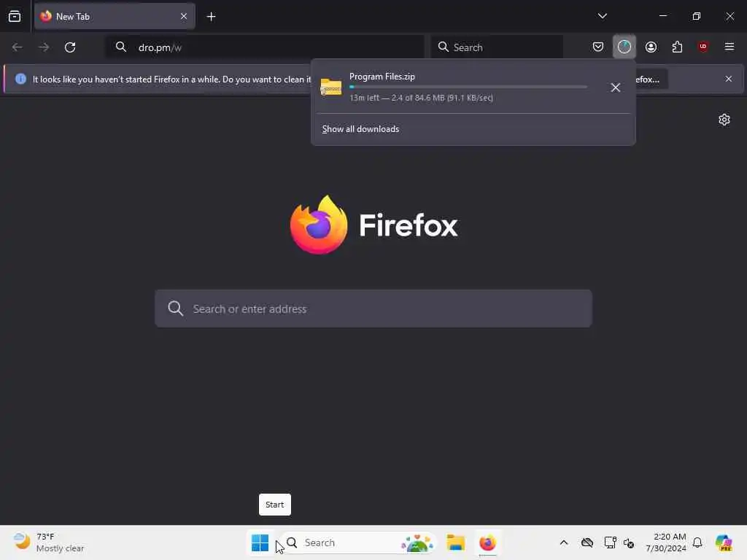Open a new tab with the plus button
747x560 pixels.
tap(211, 17)
